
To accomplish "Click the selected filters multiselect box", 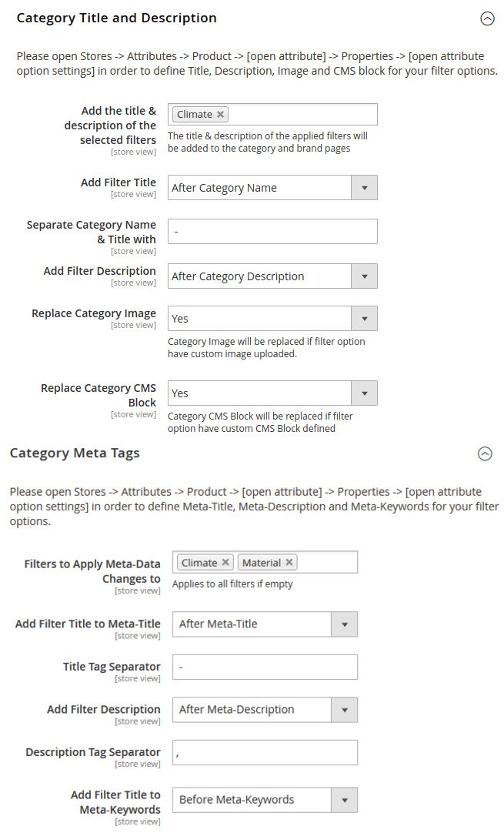I will tap(300, 115).
